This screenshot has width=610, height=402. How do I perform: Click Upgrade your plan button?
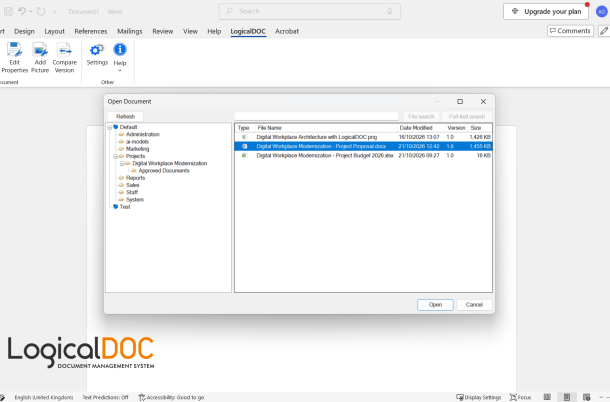pos(546,12)
